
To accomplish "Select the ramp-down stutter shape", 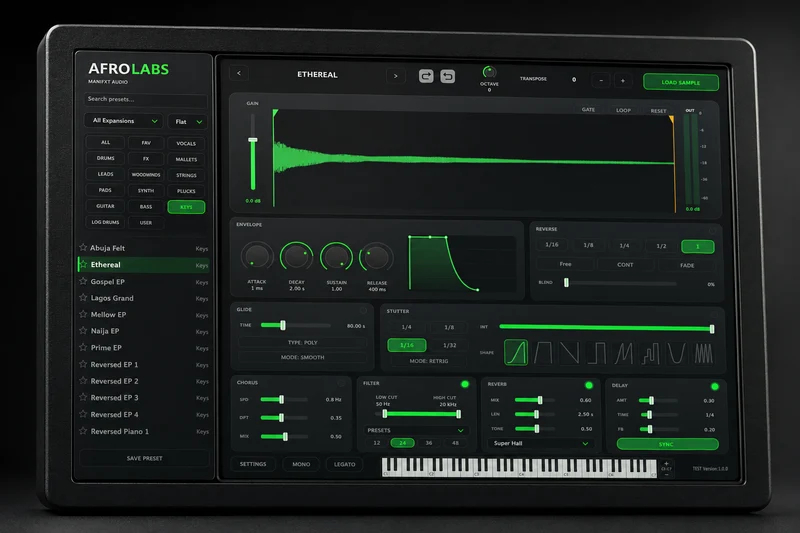I will pyautogui.click(x=569, y=353).
